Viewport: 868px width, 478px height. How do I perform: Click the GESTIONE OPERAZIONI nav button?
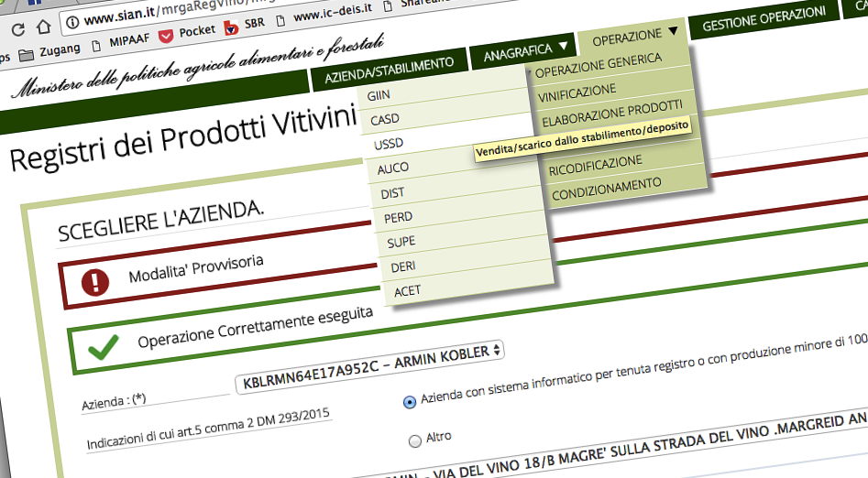tap(764, 24)
